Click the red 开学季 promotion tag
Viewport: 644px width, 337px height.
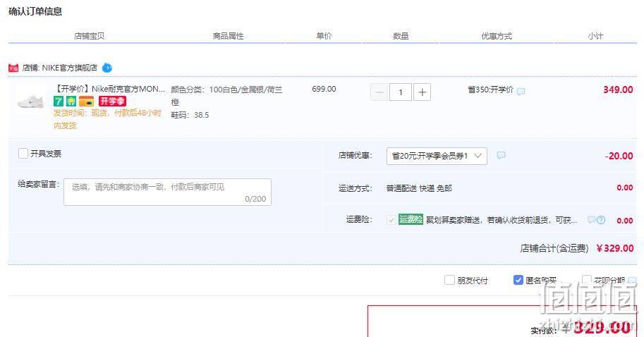click(112, 101)
